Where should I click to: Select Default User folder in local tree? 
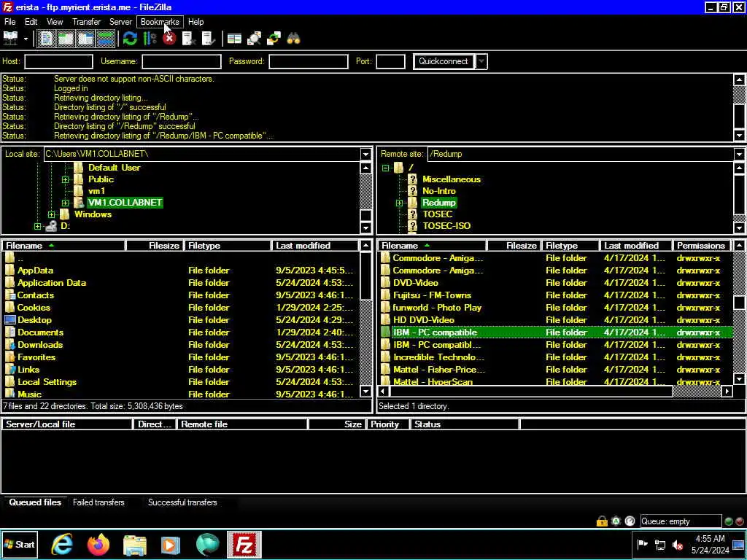115,168
